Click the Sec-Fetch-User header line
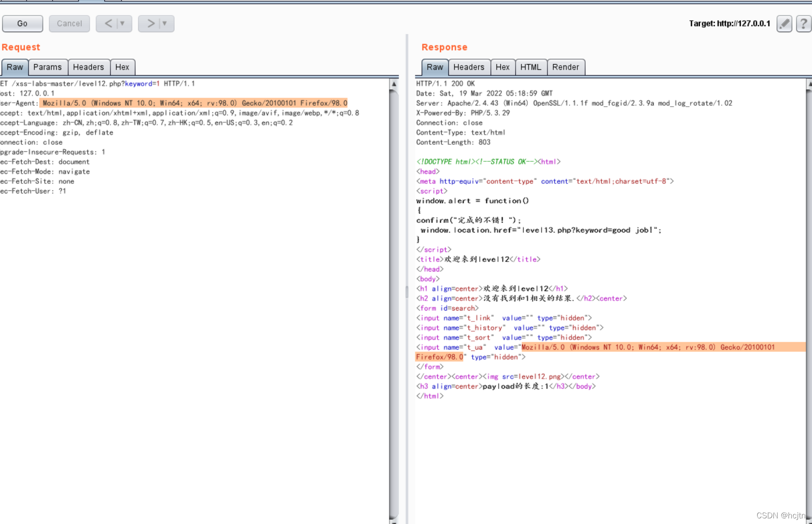Image resolution: width=812 pixels, height=524 pixels. [x=33, y=191]
